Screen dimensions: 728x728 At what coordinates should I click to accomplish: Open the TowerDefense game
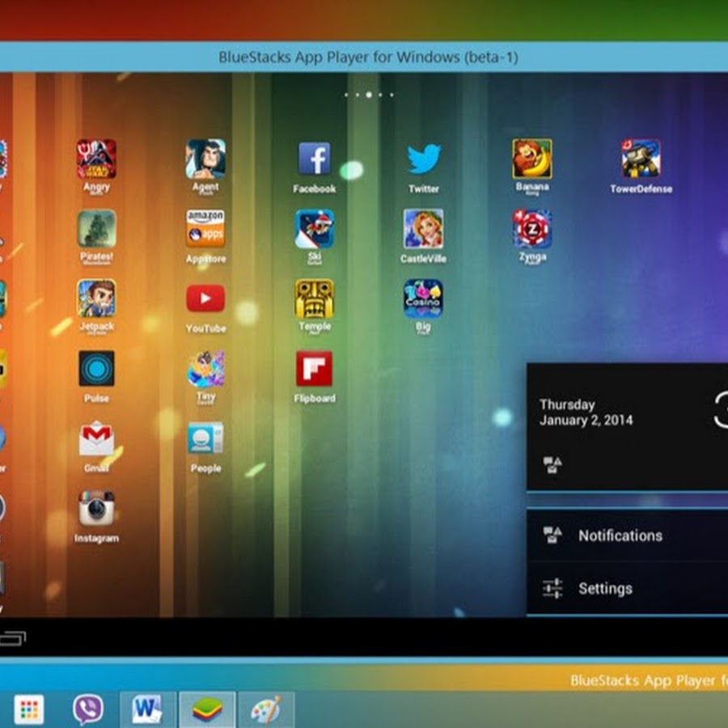pyautogui.click(x=641, y=159)
